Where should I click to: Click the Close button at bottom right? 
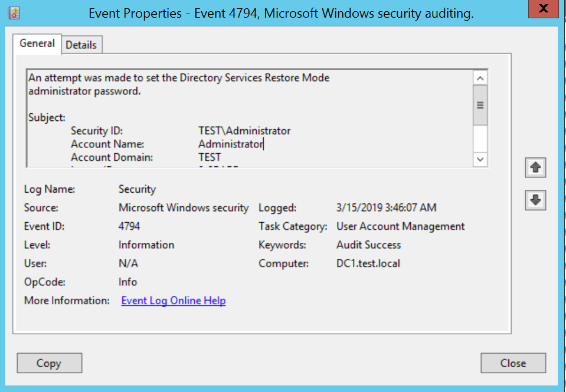click(x=513, y=363)
